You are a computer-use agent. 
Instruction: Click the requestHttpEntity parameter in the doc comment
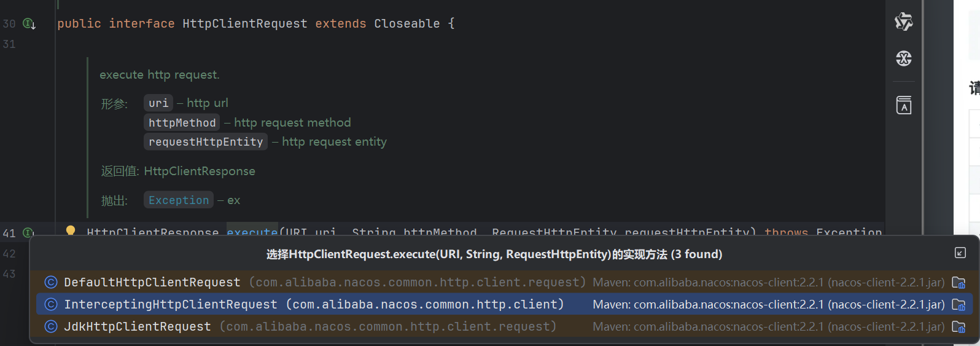point(206,142)
